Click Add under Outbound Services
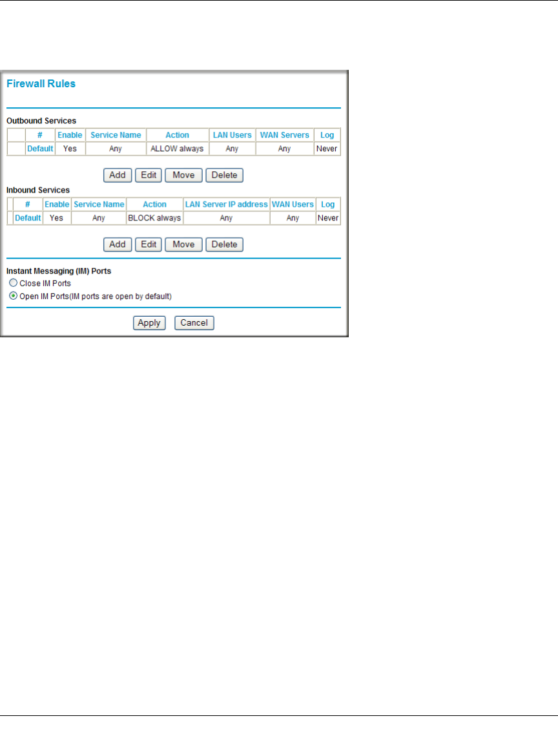Image resolution: width=558 pixels, height=756 pixels. 118,175
